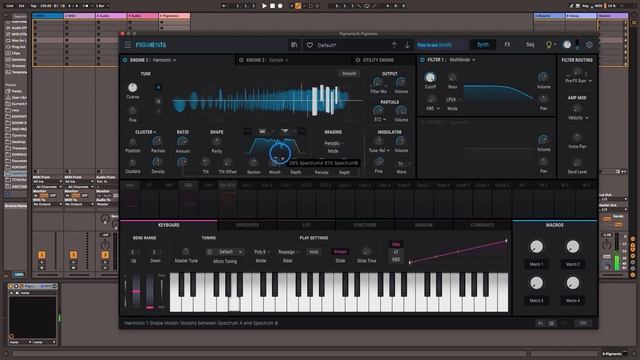Click the Macro 2 knob
Viewport: 640px width, 360px height.
coord(573,247)
